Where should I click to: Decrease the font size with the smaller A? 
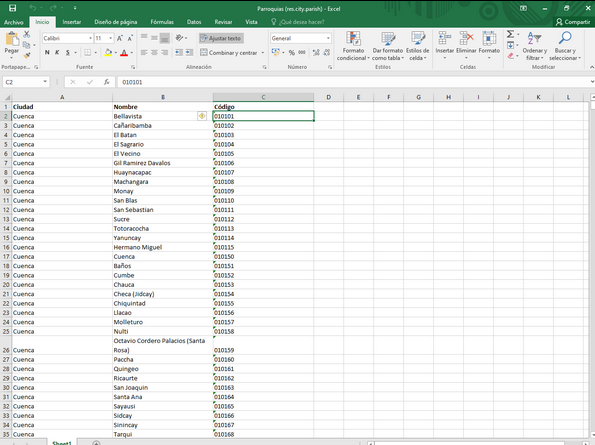(130, 38)
